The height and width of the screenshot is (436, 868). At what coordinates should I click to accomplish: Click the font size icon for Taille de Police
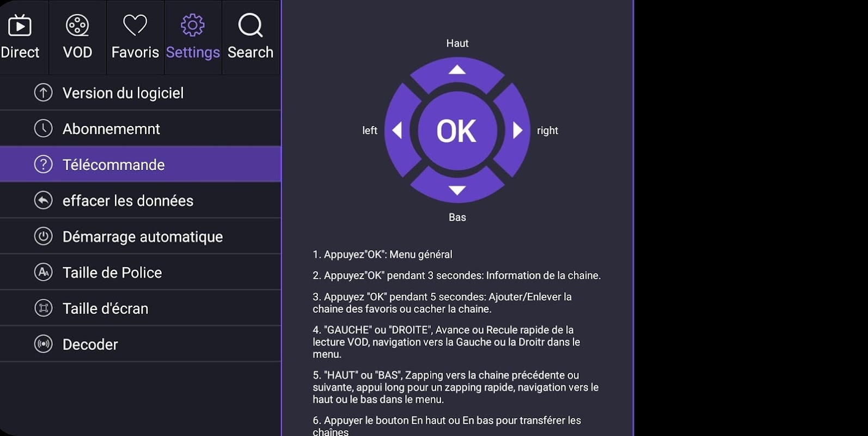pyautogui.click(x=44, y=272)
